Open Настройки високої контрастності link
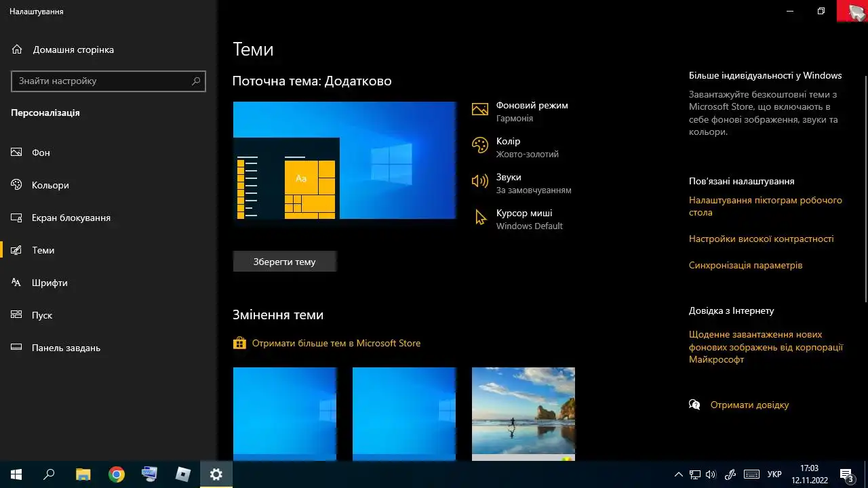The width and height of the screenshot is (868, 488). (762, 239)
